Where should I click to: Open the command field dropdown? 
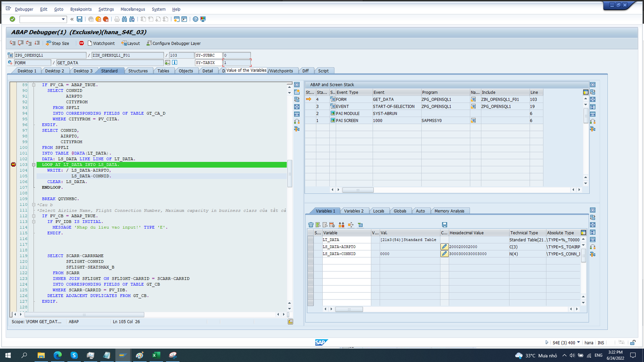click(63, 19)
